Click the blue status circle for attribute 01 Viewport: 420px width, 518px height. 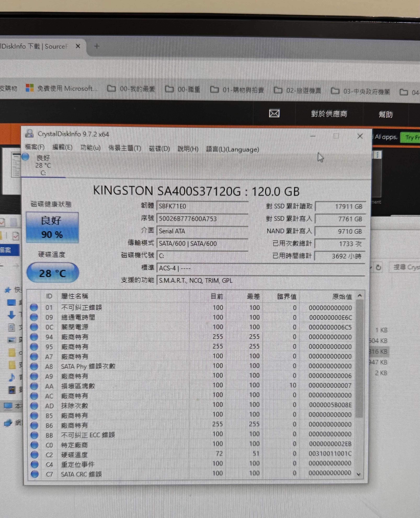coord(34,307)
